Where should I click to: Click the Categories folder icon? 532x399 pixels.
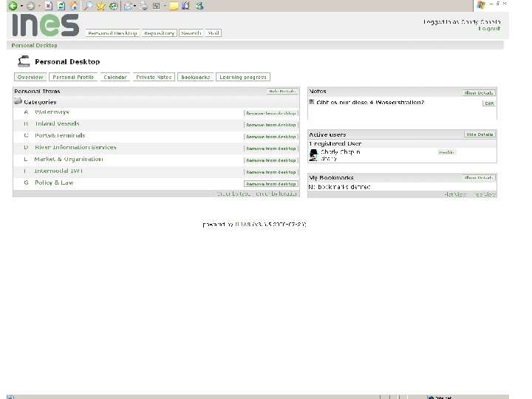tap(18, 101)
